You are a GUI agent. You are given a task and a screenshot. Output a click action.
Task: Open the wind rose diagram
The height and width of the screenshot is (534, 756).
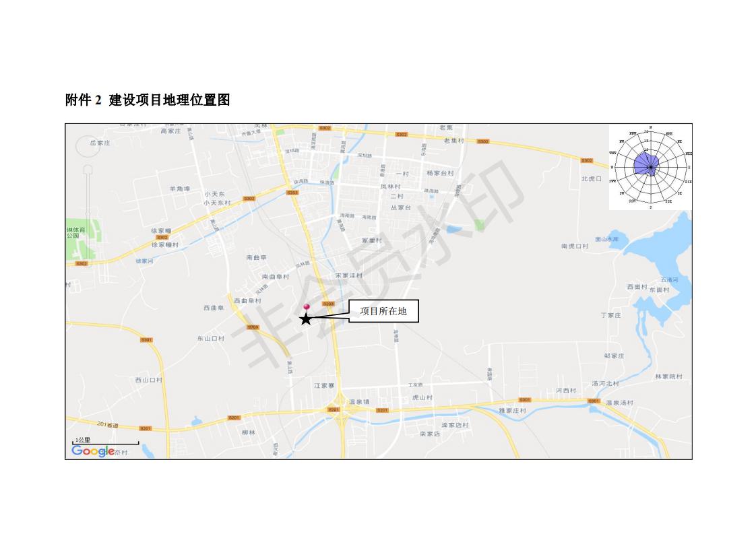tap(650, 167)
